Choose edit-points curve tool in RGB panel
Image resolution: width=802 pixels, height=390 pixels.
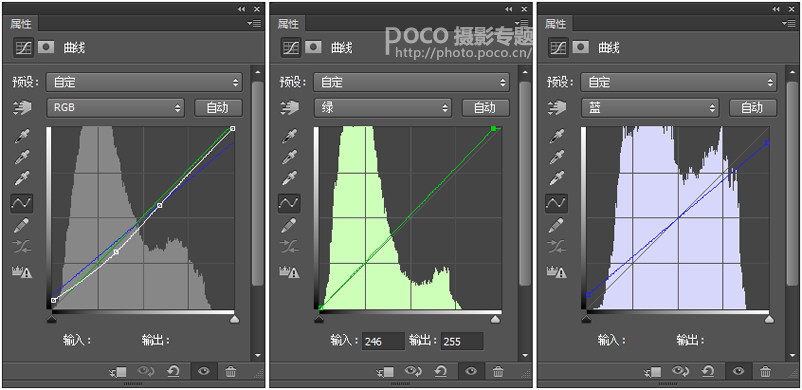coord(21,203)
